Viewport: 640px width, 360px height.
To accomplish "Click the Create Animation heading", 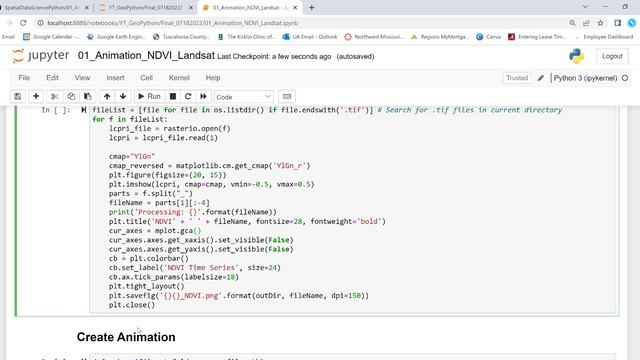I will [126, 337].
